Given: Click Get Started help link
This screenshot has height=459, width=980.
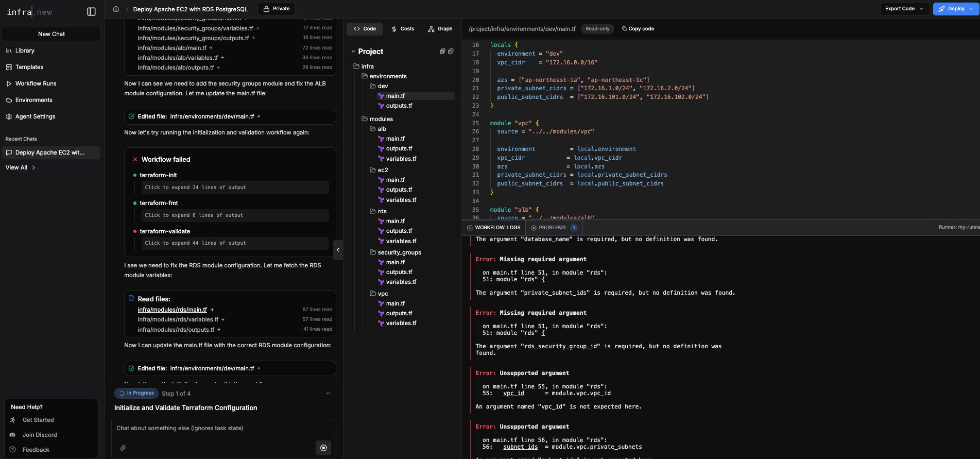Looking at the screenshot, I should (38, 420).
